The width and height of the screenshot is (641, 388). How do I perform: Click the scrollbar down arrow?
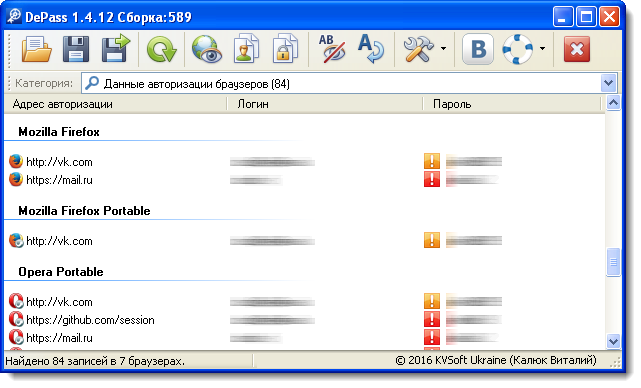click(613, 341)
